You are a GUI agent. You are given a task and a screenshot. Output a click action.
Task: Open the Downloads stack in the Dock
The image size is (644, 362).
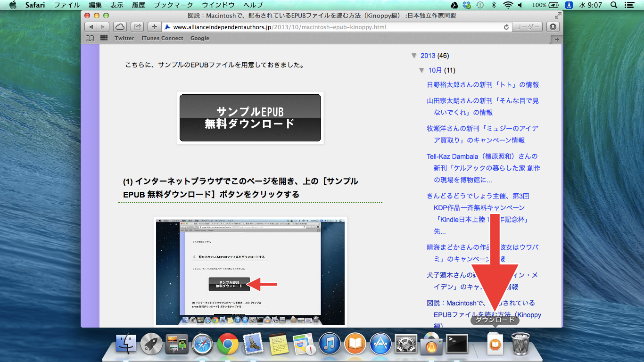[495, 344]
